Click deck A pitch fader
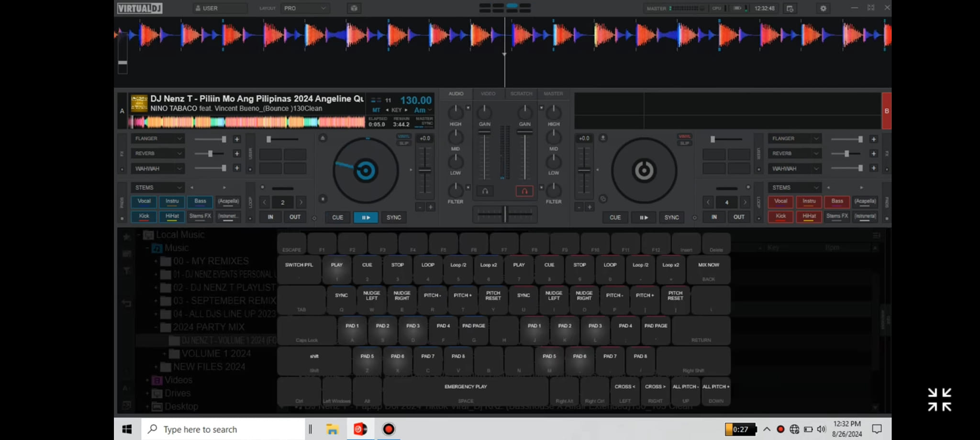 [x=424, y=170]
